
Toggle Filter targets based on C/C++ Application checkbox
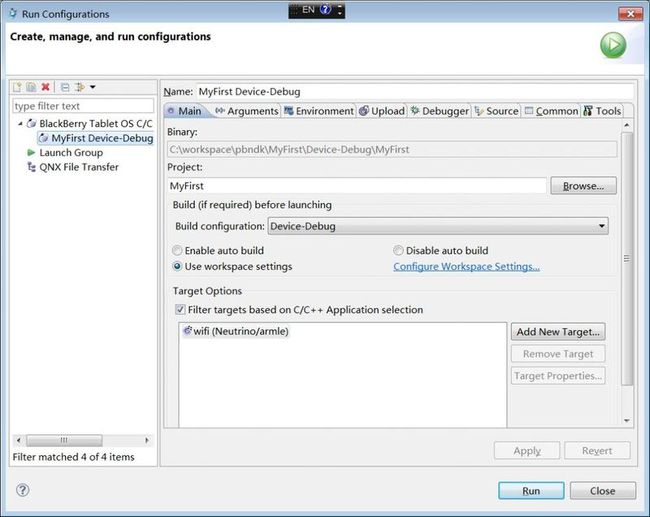tap(180, 310)
